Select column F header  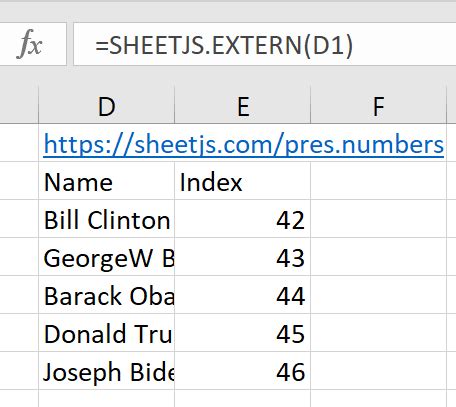coord(378,106)
